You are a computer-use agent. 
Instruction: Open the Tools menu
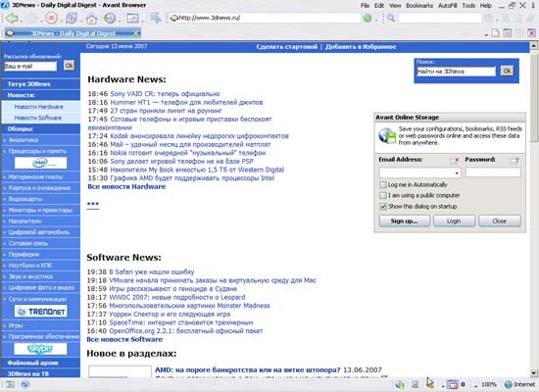pos(468,6)
